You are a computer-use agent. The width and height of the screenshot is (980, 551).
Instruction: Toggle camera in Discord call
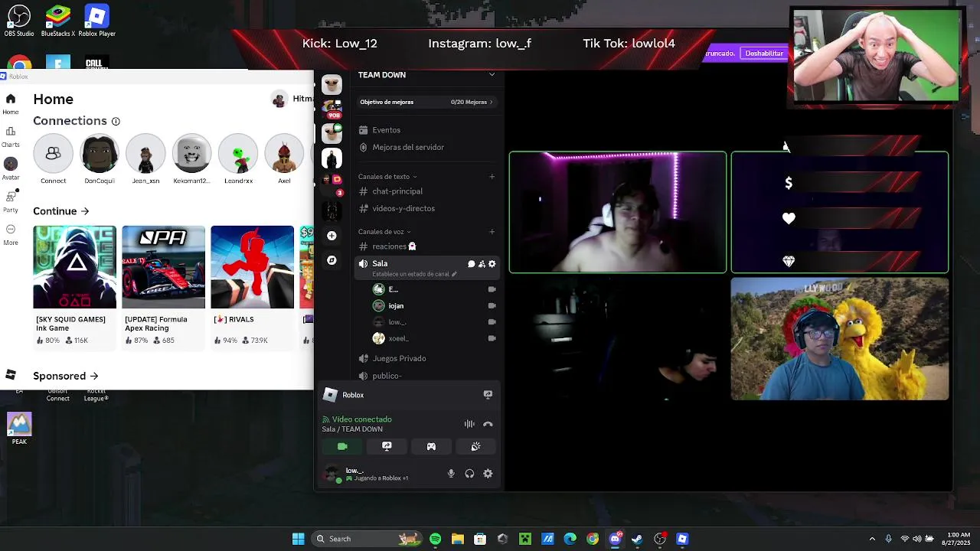(x=342, y=446)
